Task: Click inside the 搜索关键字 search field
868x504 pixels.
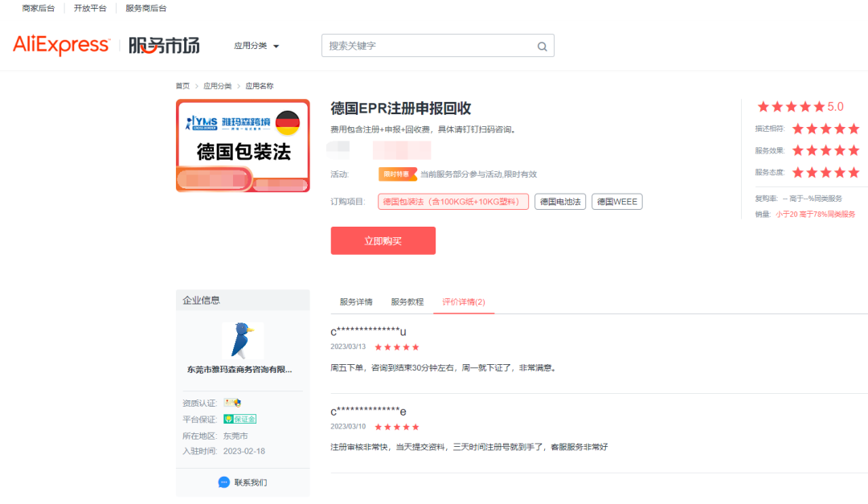Action: click(x=418, y=46)
